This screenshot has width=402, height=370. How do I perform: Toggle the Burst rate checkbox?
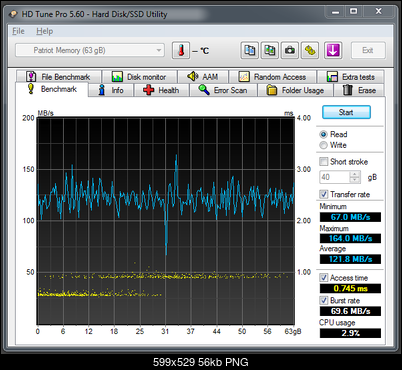323,300
